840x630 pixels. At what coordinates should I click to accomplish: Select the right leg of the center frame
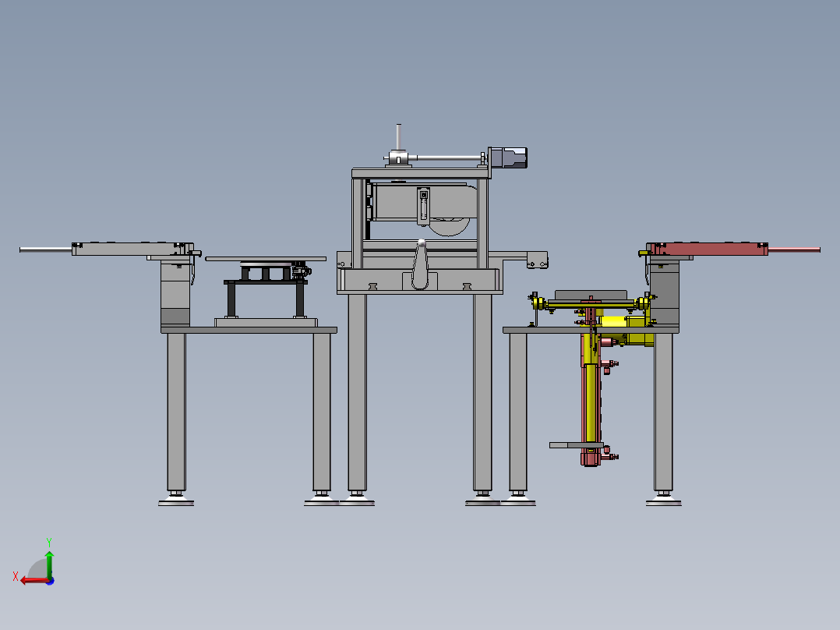[x=482, y=392]
